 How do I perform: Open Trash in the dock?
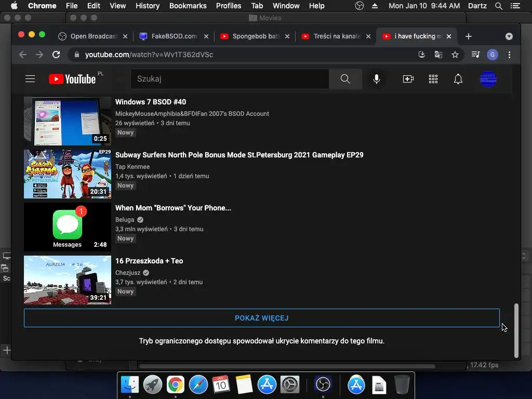coord(402,385)
